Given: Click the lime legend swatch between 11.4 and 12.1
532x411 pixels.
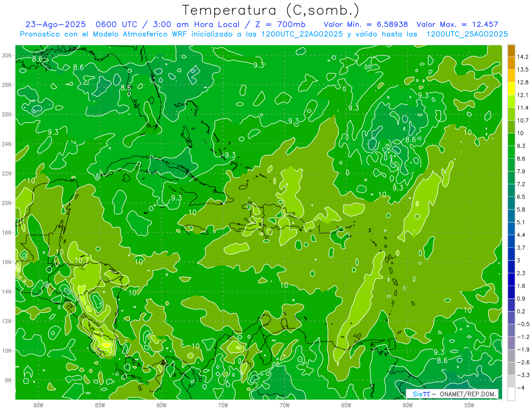Looking at the screenshot, I should coord(511,101).
